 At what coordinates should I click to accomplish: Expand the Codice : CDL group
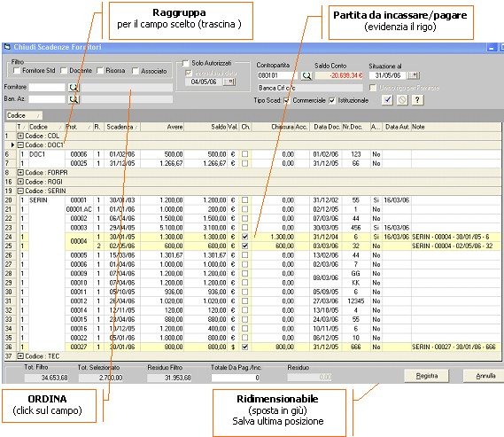tap(20, 136)
